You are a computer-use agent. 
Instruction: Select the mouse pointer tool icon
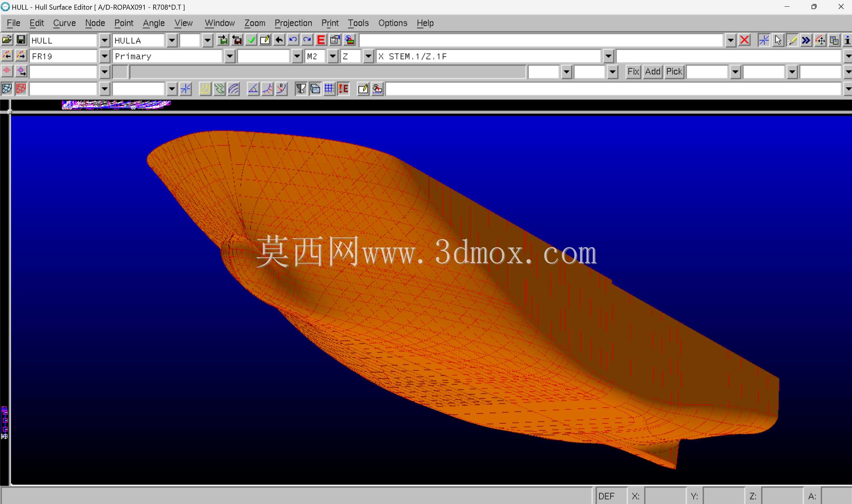point(778,40)
